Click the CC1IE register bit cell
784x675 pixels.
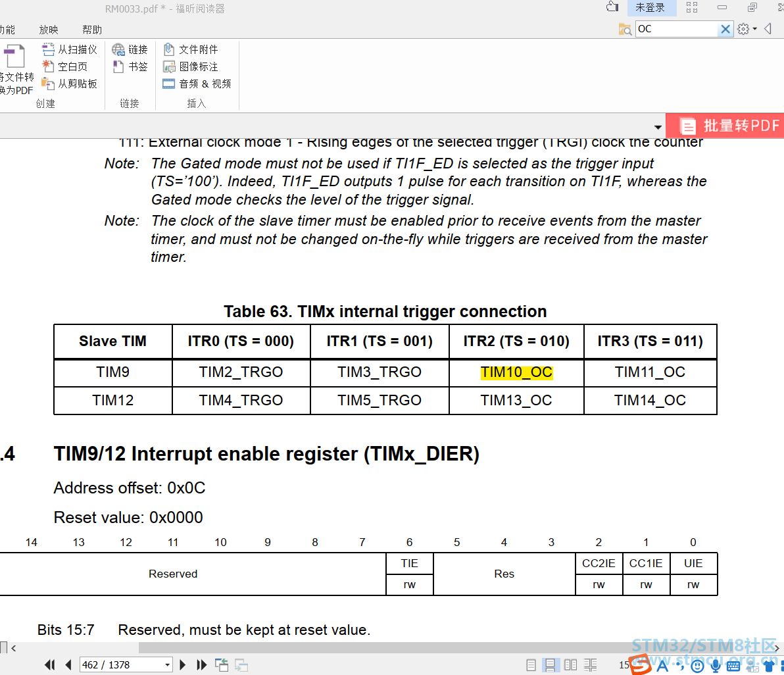coord(646,564)
